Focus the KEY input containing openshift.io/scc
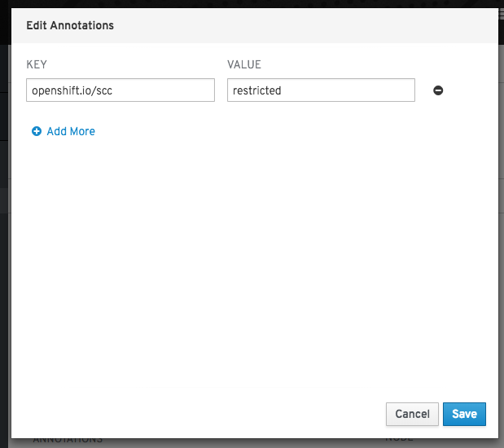 [x=121, y=90]
